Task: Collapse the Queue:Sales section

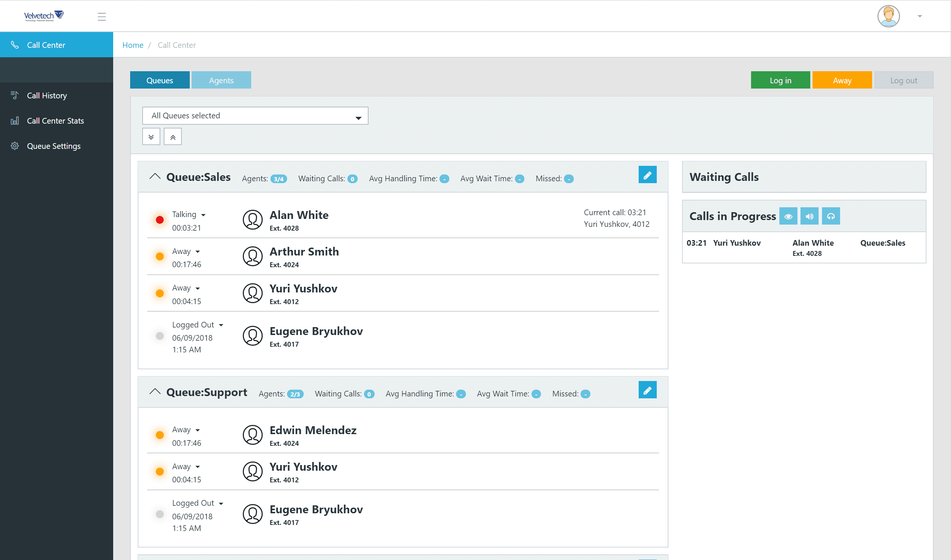Action: (155, 176)
